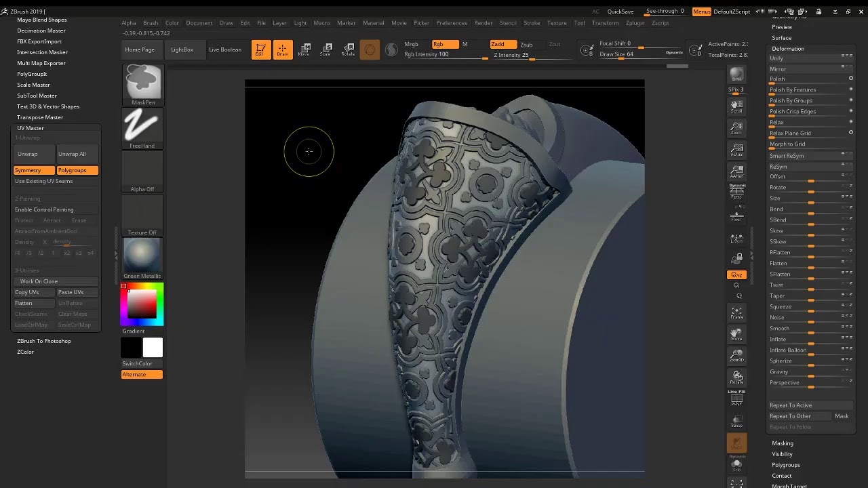
Task: Switch to Move transform tool
Action: pyautogui.click(x=304, y=49)
